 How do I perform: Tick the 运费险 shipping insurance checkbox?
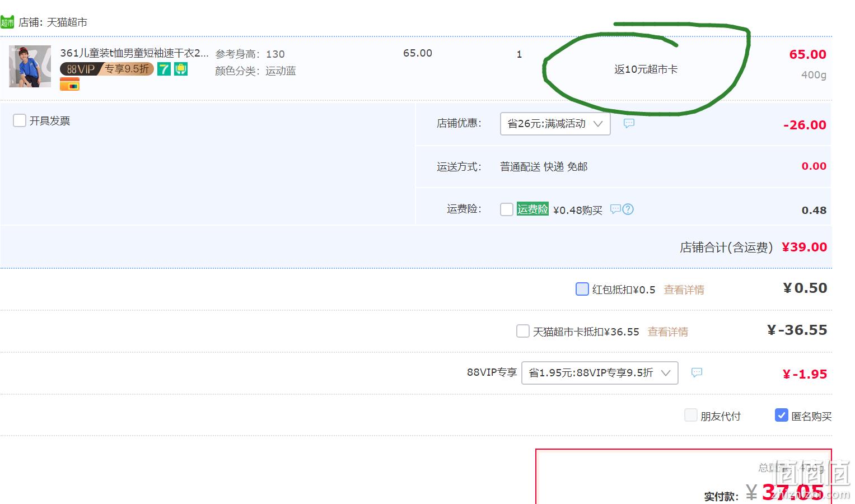coord(507,209)
